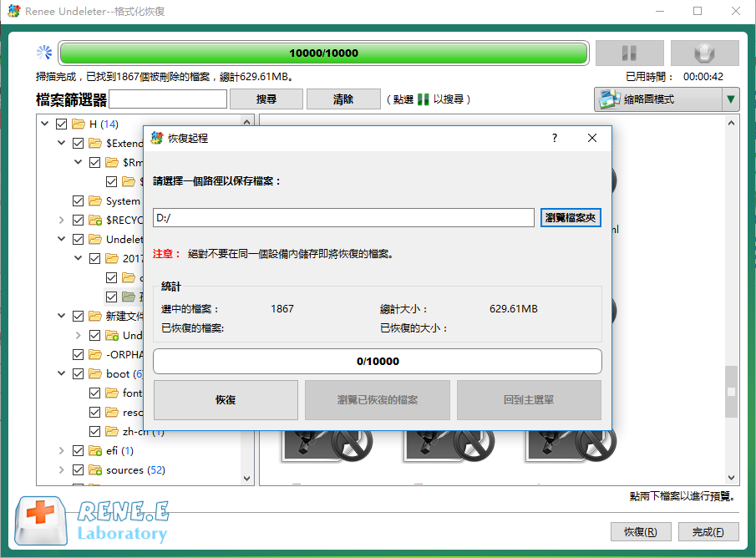
Task: Click the boot folder icon
Action: (95, 373)
